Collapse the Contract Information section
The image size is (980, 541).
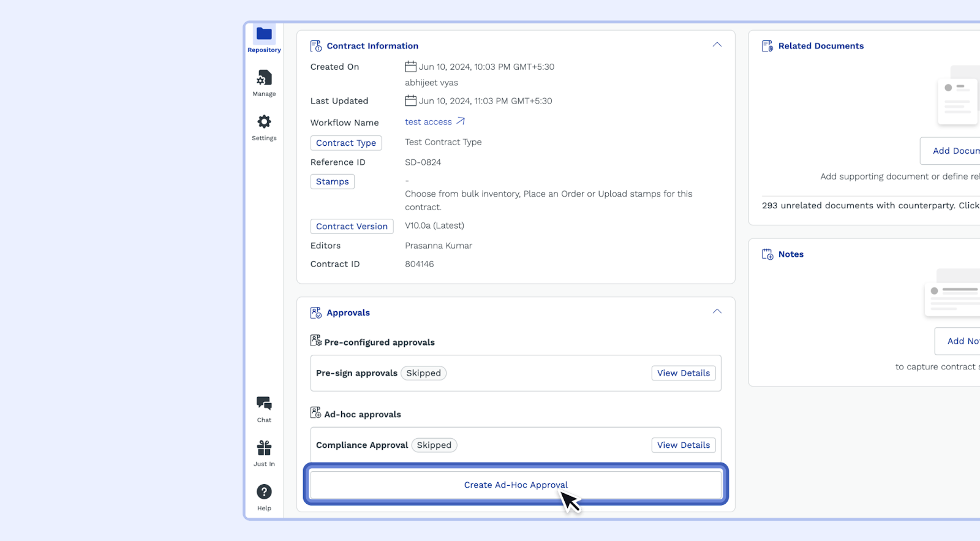(717, 45)
